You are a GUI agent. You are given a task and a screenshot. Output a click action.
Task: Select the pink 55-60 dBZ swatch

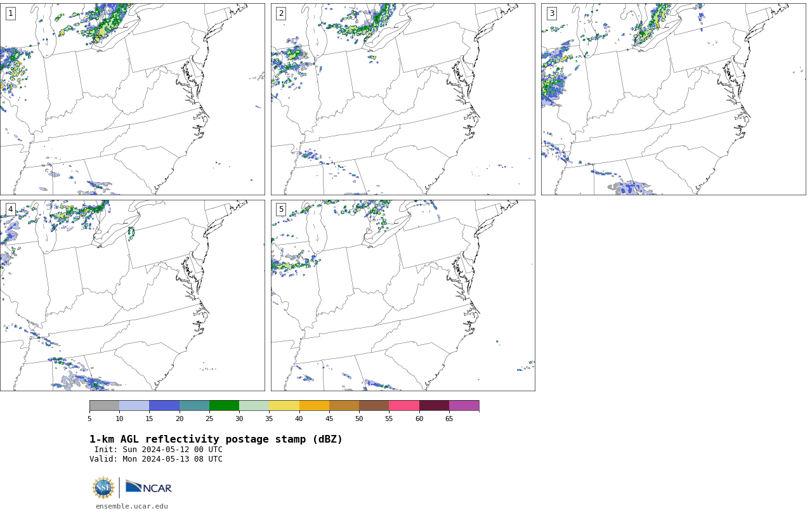404,406
